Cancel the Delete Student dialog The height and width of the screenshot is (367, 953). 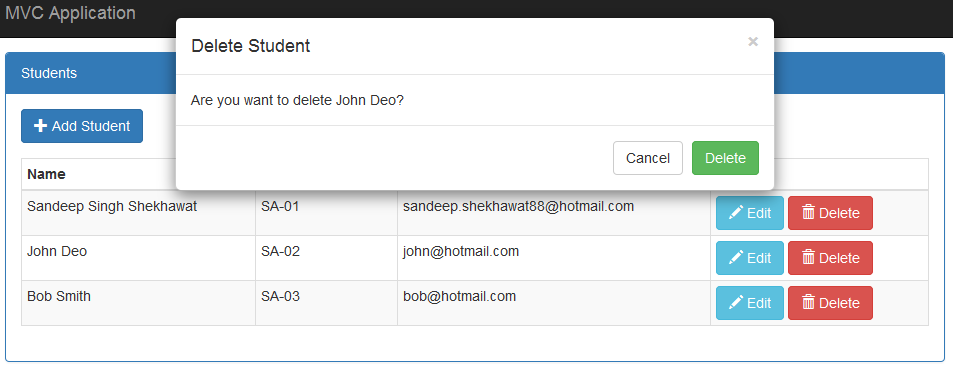[x=648, y=158]
